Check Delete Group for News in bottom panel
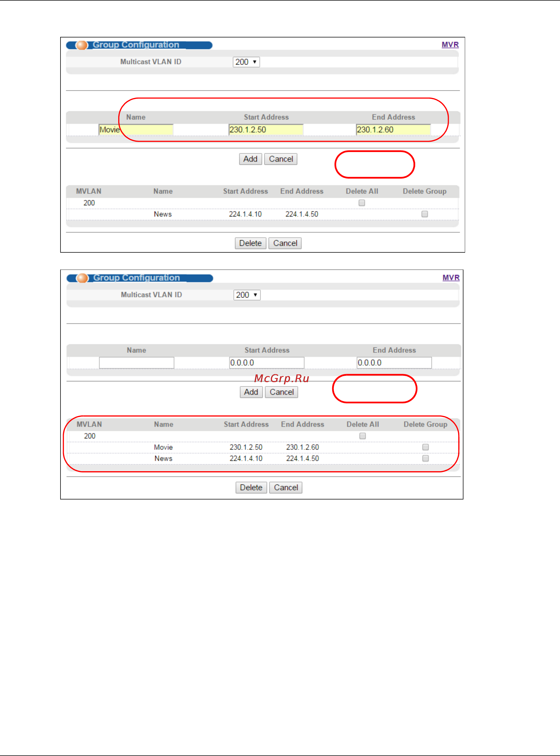 point(425,458)
